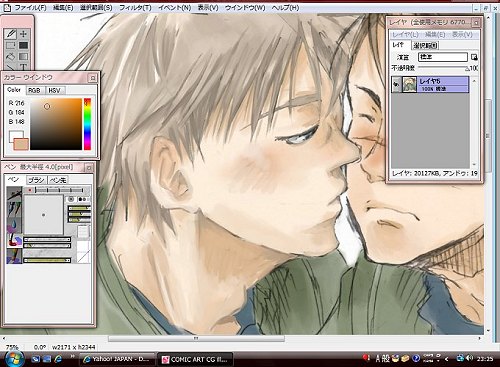500x367 pixels.
Task: Click the COMIC ART CG taskbar button
Action: 195,359
